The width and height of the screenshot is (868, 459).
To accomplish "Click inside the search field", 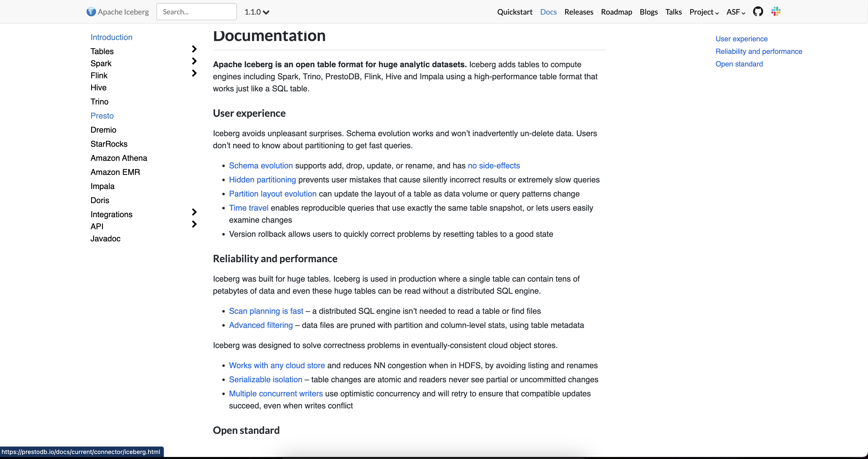I will pyautogui.click(x=196, y=11).
